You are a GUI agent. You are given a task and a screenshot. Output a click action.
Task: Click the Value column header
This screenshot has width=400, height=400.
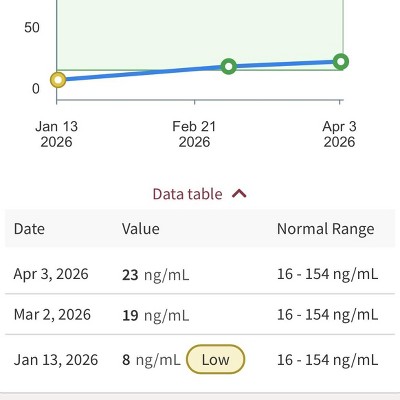[141, 229]
